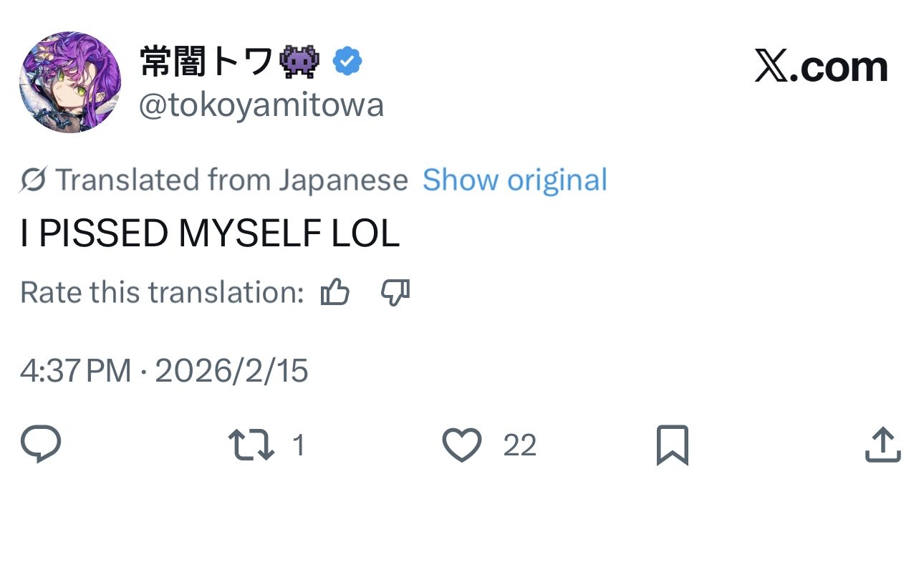
Task: Click the purple-haired avatar thumbnail
Action: [69, 82]
